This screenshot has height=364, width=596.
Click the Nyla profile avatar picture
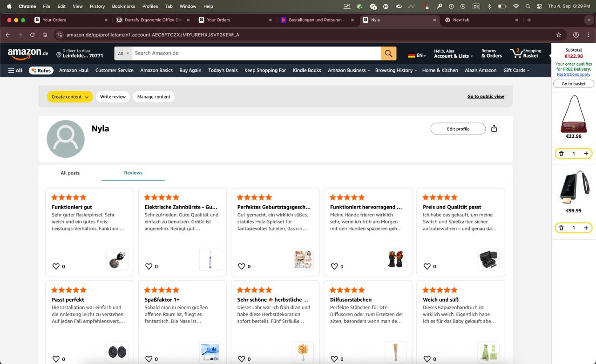[66, 139]
